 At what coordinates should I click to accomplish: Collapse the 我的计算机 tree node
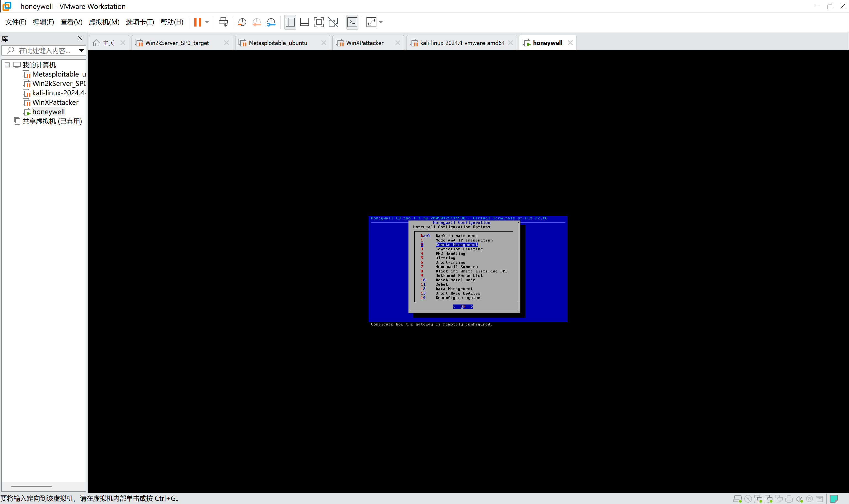click(x=7, y=65)
